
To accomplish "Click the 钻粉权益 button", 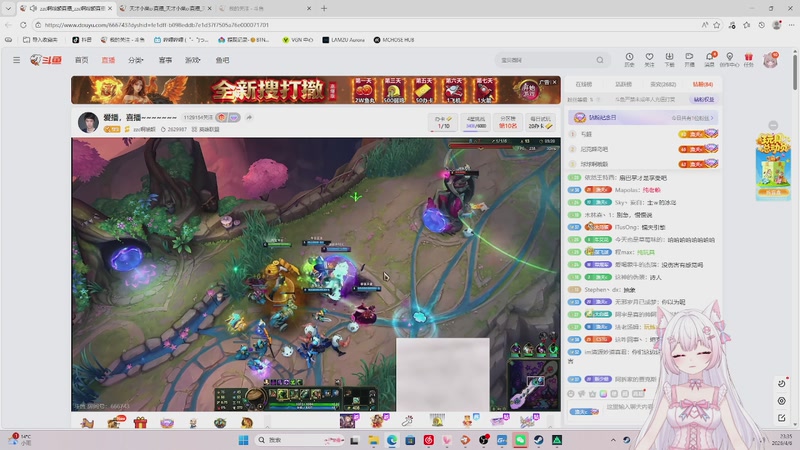I will pyautogui.click(x=704, y=99).
